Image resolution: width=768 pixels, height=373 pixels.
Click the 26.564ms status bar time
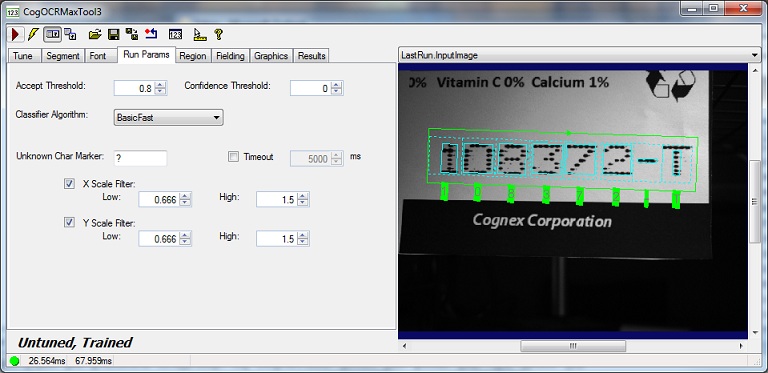[47, 361]
